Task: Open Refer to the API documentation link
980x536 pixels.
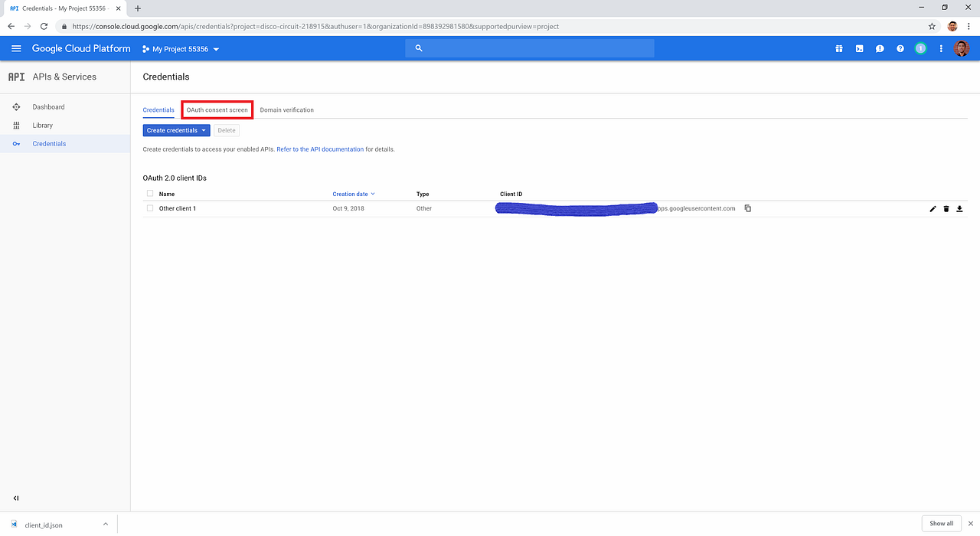Action: pyautogui.click(x=320, y=149)
